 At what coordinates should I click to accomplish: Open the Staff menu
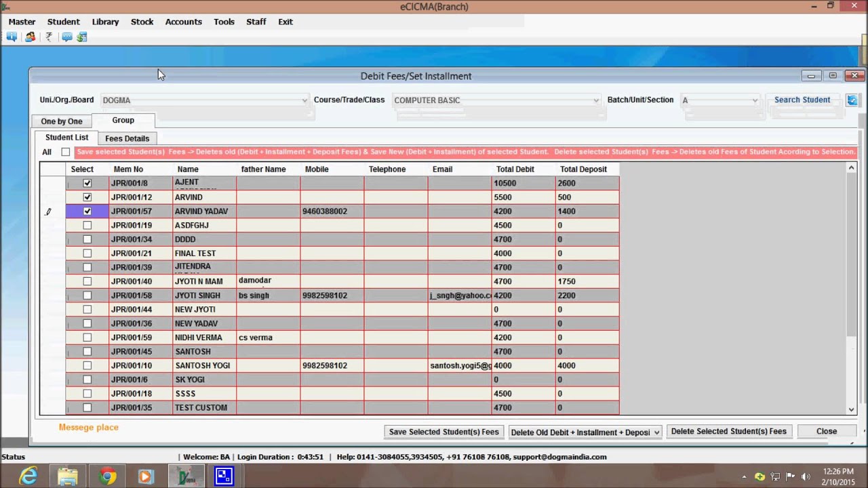[x=256, y=22]
